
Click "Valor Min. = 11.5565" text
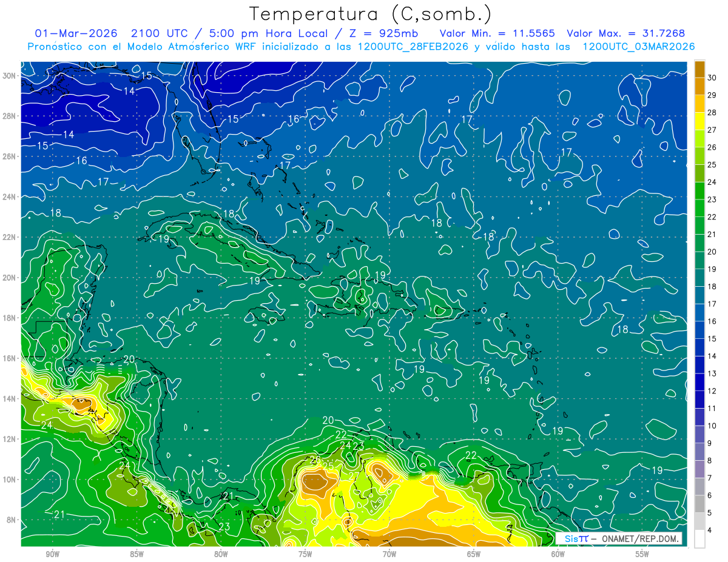pos(497,34)
